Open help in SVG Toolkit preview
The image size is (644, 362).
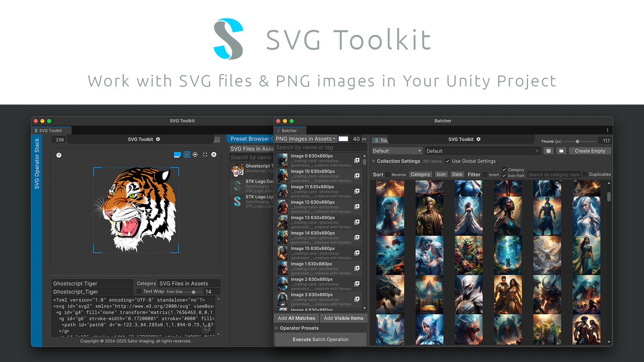click(59, 155)
